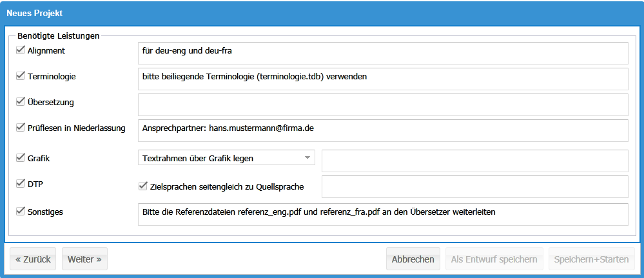The width and height of the screenshot is (644, 278).
Task: Click the empty Grafik comment field
Action: pos(475,161)
